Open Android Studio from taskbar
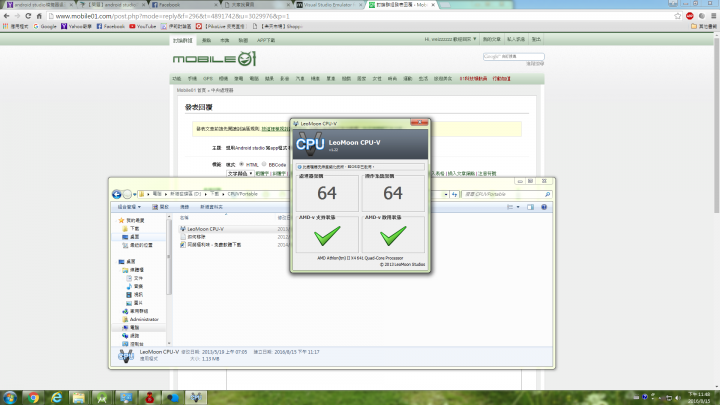This screenshot has height=405, width=720. (102, 398)
